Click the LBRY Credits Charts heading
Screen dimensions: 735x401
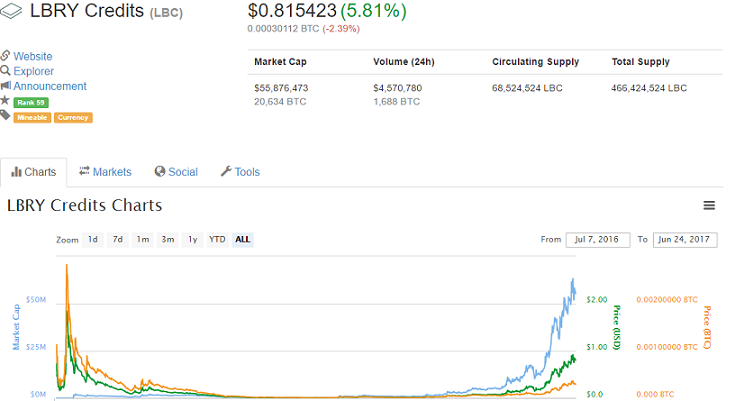(x=84, y=205)
